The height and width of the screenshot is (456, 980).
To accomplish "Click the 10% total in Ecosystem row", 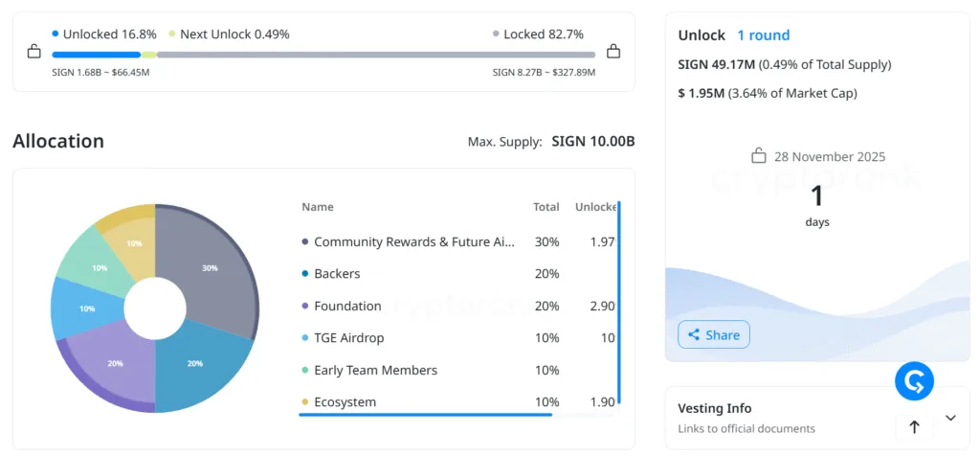I will [546, 401].
